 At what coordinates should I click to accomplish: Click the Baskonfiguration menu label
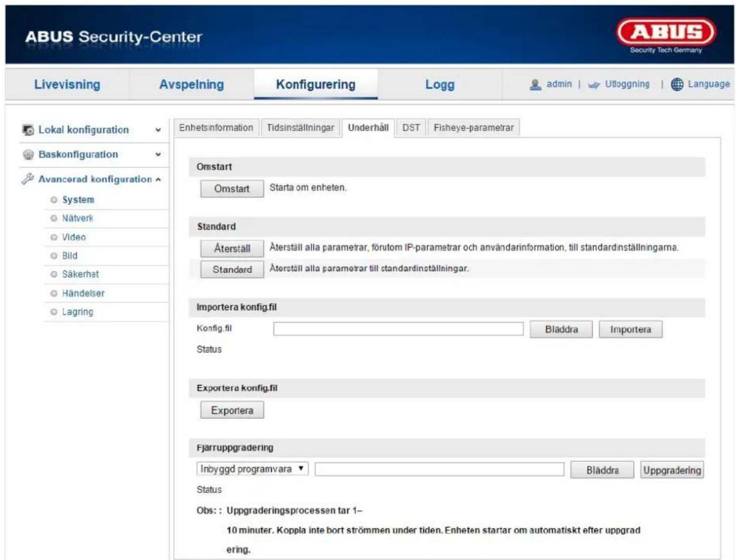point(78,154)
